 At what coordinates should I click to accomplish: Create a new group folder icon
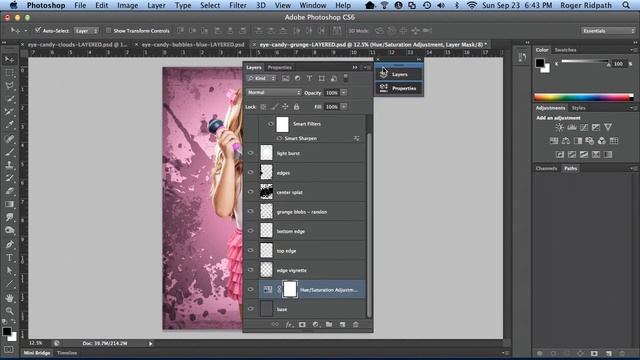coord(329,324)
